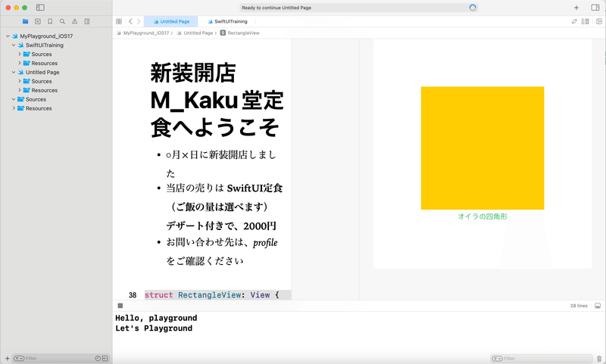Toggle the debug area hide button
The image size is (606, 364).
pyautogui.click(x=598, y=306)
